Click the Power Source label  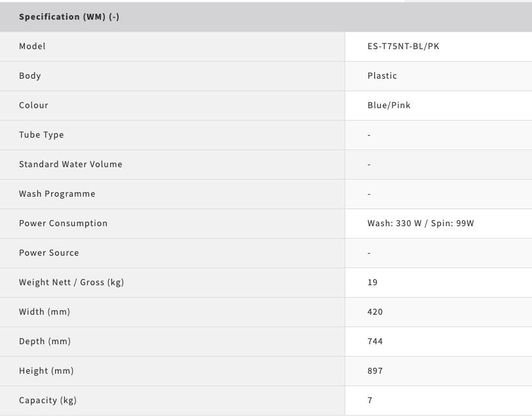48,253
